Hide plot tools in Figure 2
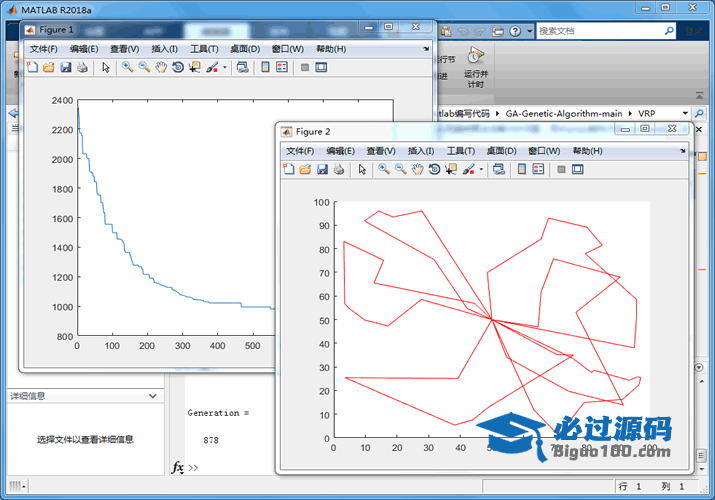 tap(561, 170)
